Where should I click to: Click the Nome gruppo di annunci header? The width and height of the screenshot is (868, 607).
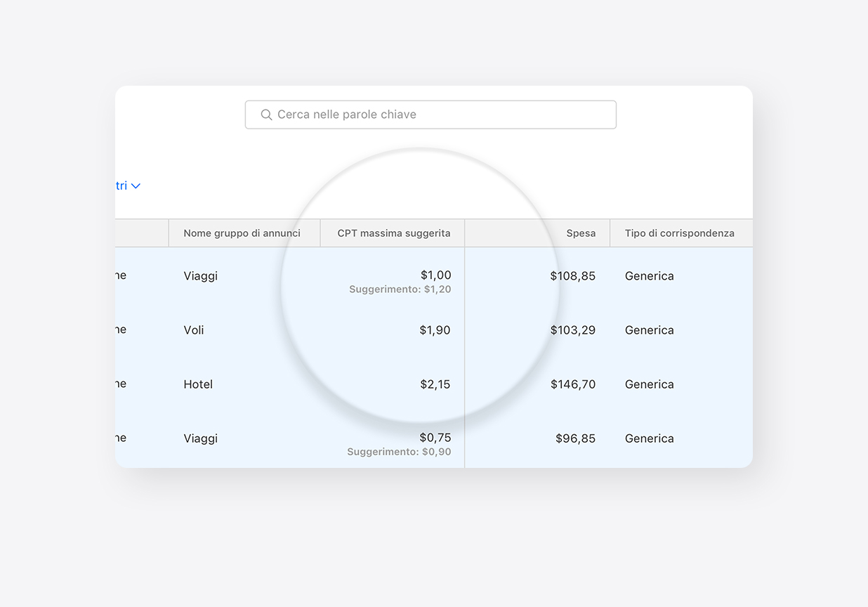coord(244,233)
